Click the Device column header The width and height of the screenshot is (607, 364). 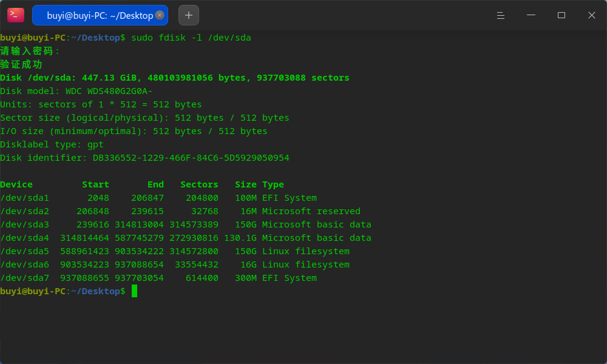point(16,184)
